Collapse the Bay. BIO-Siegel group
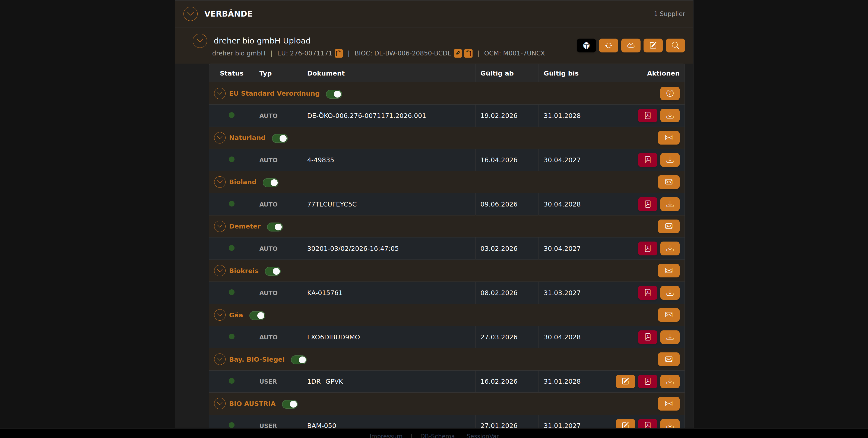This screenshot has height=438, width=868. [x=220, y=359]
